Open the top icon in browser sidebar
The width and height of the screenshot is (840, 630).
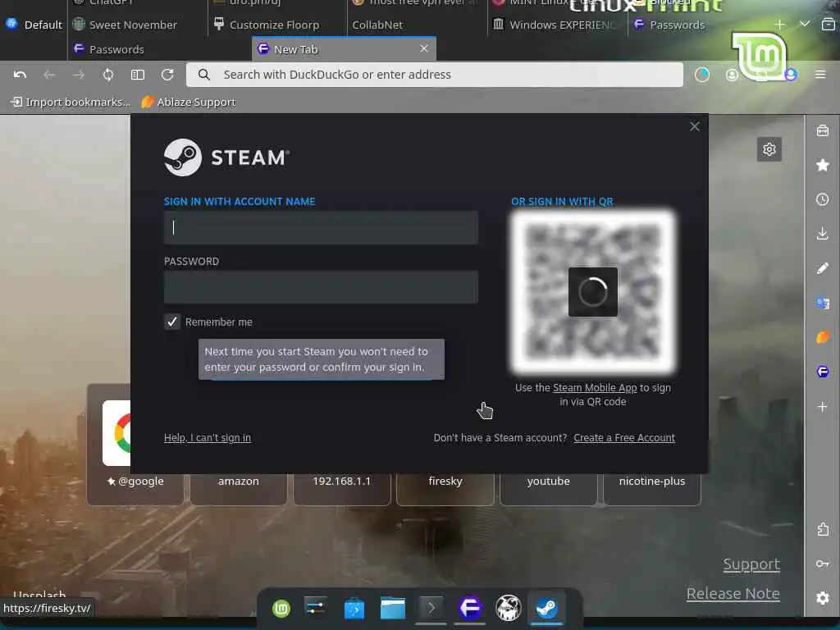(822, 130)
